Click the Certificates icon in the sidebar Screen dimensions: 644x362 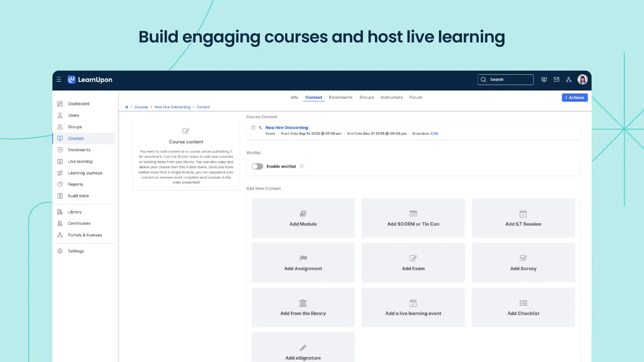coord(60,223)
